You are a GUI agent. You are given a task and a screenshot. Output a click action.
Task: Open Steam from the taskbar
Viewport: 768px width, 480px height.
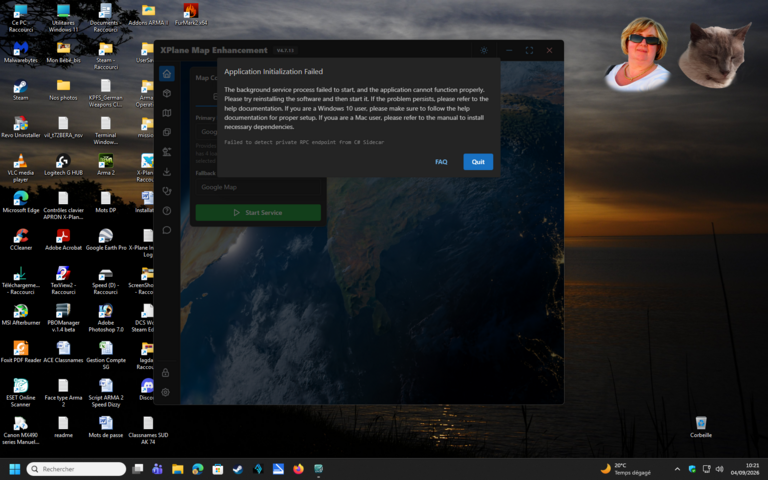pyautogui.click(x=238, y=469)
